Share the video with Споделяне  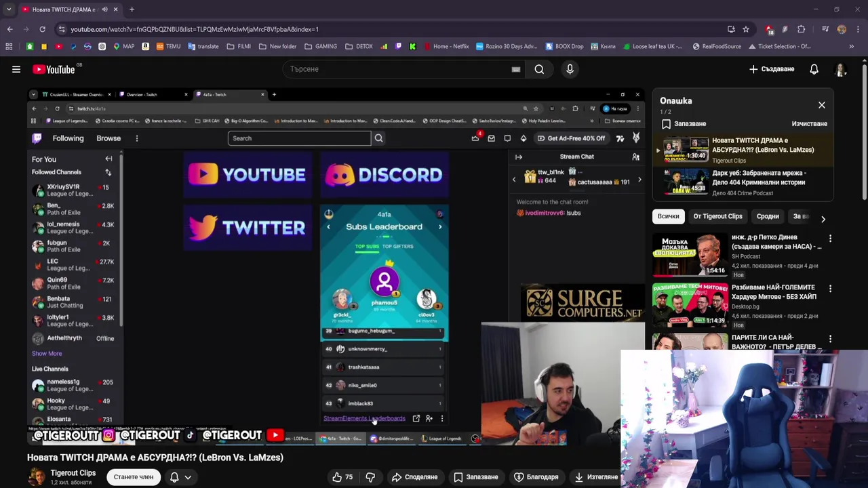click(x=414, y=477)
